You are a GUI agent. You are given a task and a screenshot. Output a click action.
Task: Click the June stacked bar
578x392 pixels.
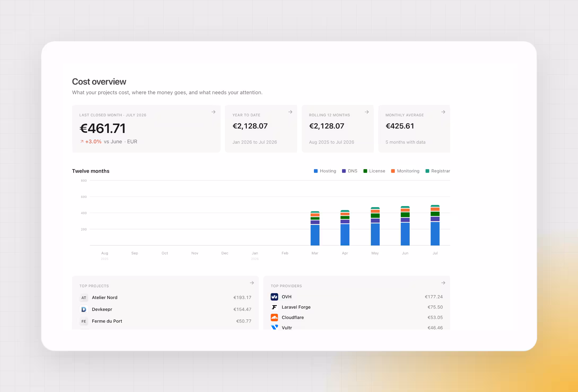(x=405, y=226)
